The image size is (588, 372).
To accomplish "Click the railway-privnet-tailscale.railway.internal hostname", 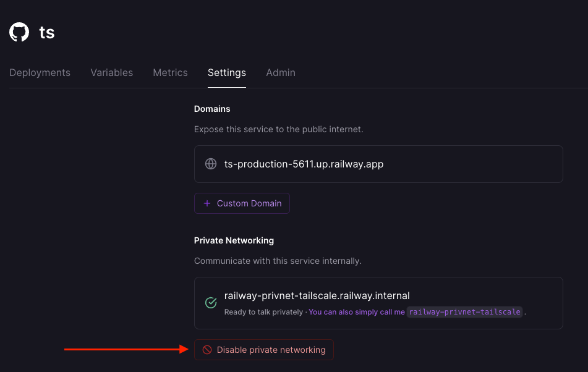I will (x=317, y=295).
